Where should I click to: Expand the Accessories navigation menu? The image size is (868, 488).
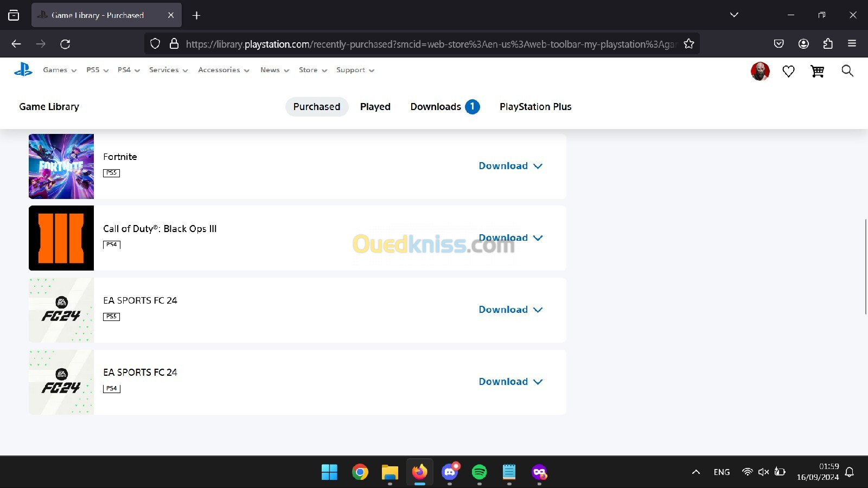[224, 70]
